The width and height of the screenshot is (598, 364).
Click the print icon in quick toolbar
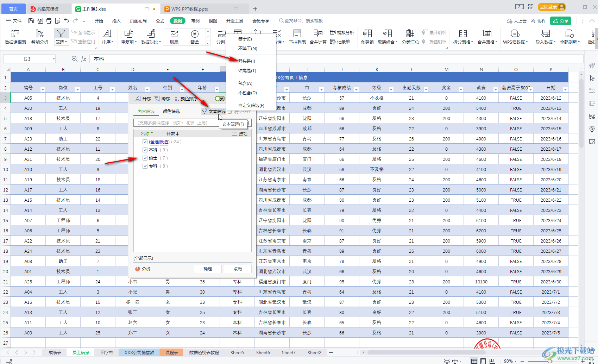[49, 21]
